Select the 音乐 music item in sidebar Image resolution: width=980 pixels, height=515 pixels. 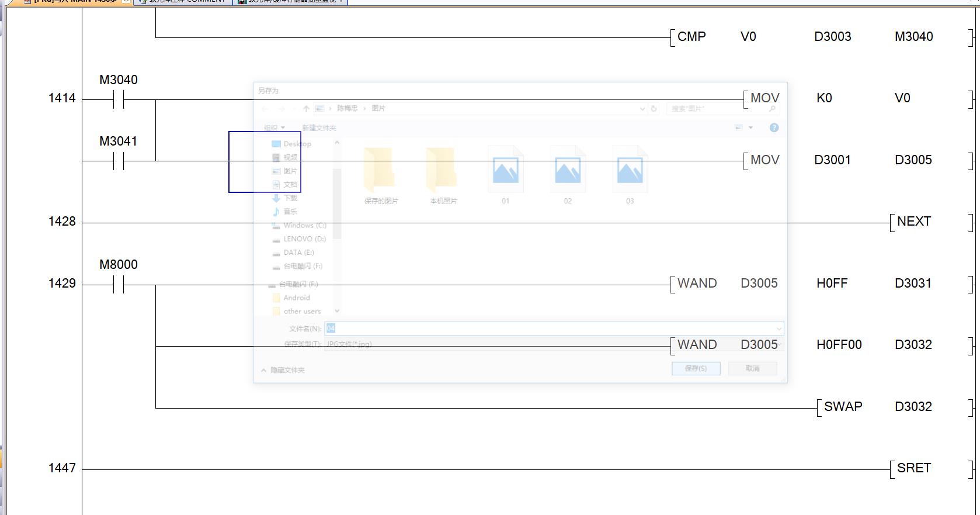290,212
